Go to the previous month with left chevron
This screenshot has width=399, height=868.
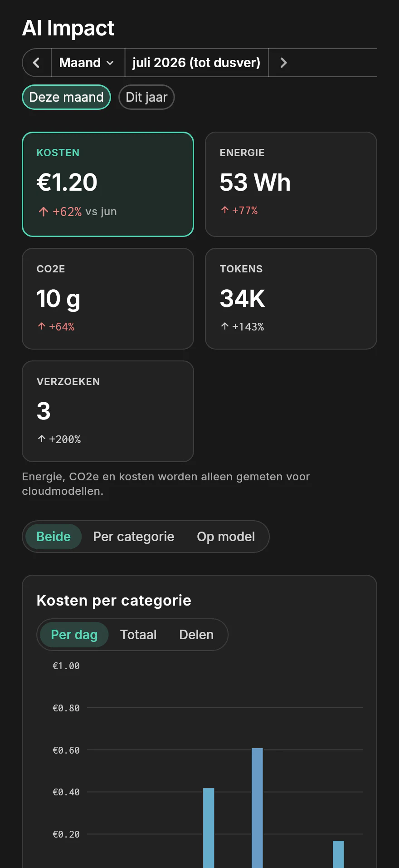[x=37, y=63]
